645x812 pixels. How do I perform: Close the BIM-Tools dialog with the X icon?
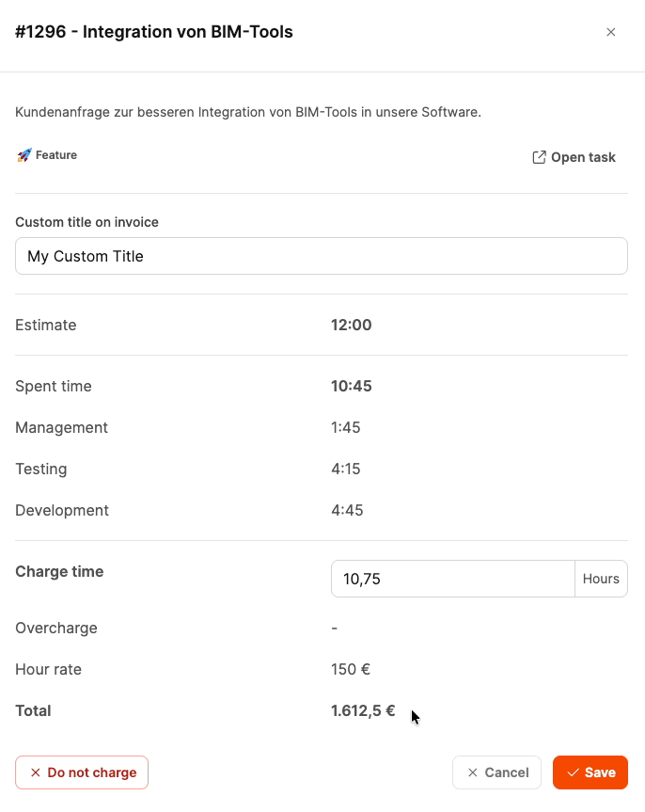tap(611, 32)
